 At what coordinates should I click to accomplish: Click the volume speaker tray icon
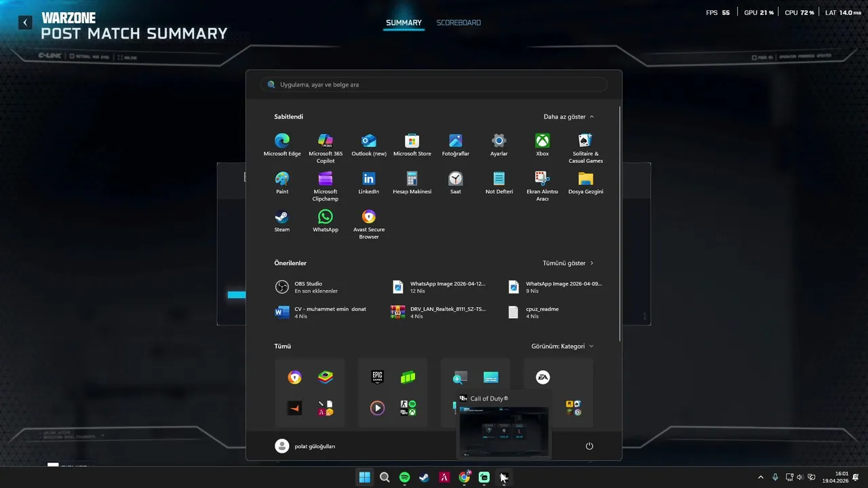coord(800,477)
